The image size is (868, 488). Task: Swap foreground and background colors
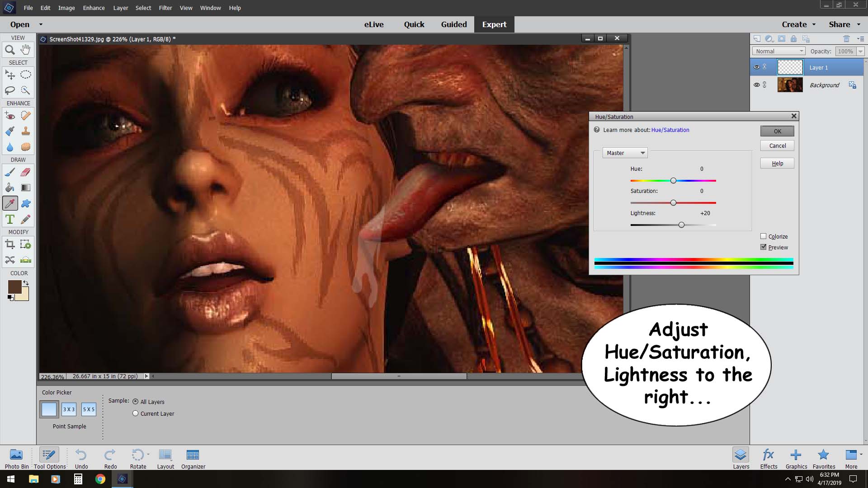[x=26, y=283]
